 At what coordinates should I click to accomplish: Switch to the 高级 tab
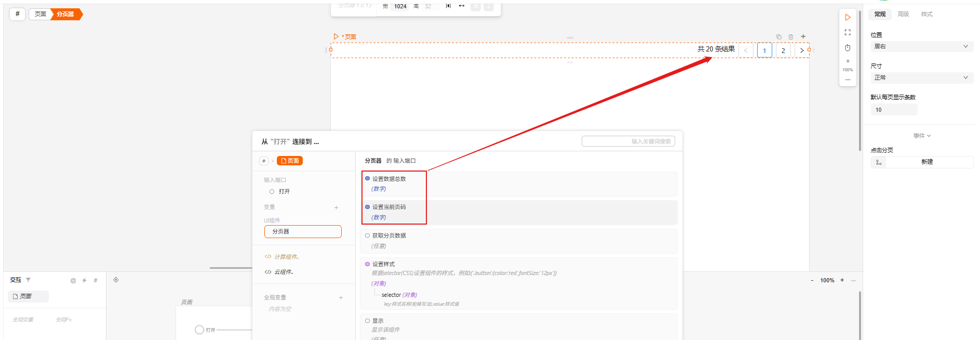[x=903, y=14]
